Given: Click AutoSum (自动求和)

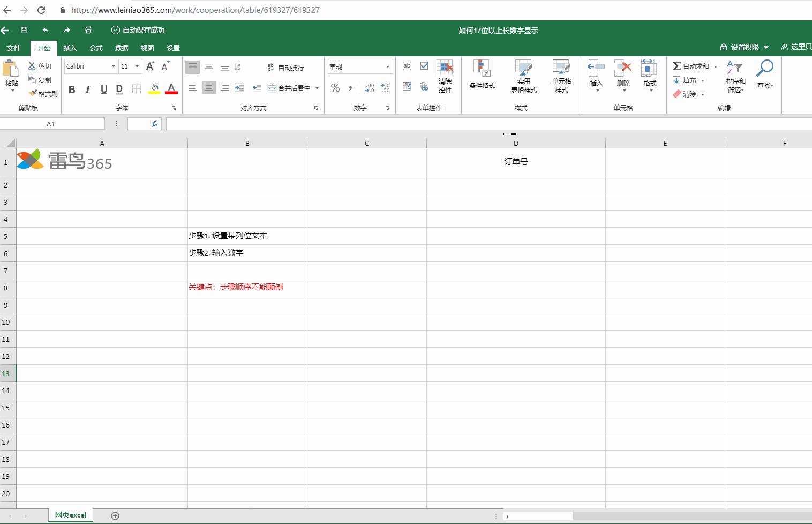Looking at the screenshot, I should [691, 66].
